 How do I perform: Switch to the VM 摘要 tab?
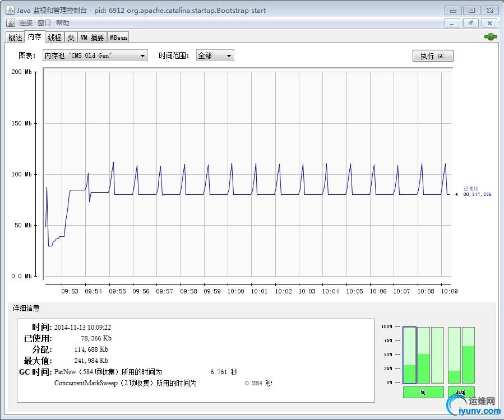91,38
